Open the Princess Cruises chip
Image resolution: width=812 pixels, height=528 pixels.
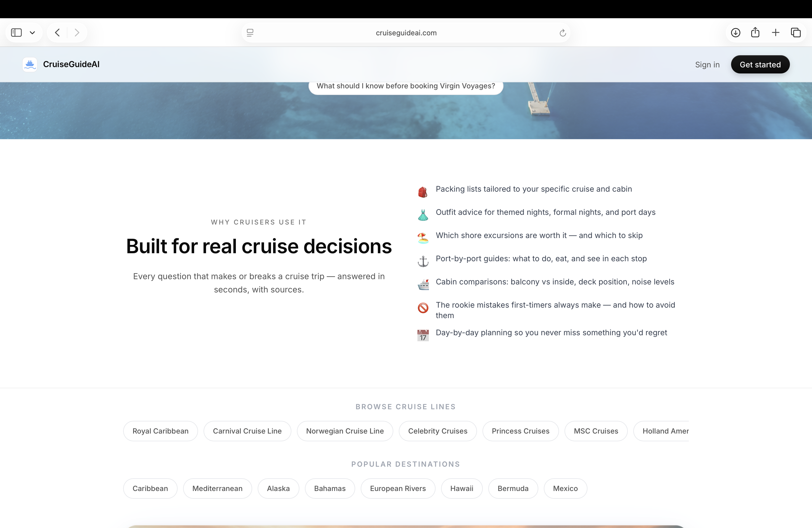click(521, 431)
